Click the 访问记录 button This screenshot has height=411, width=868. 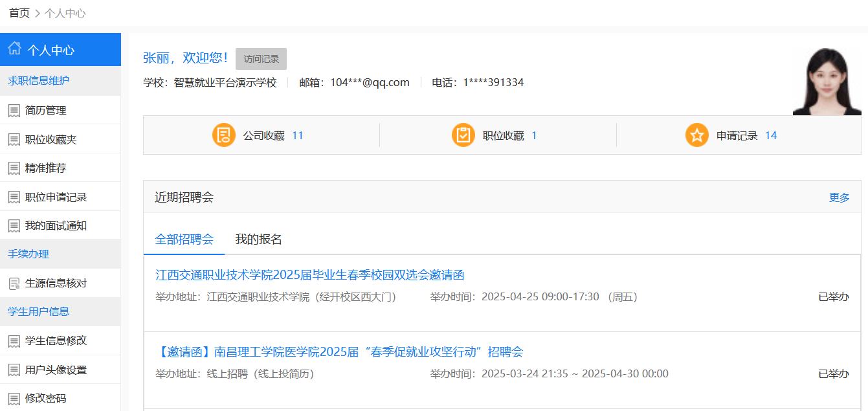[261, 58]
